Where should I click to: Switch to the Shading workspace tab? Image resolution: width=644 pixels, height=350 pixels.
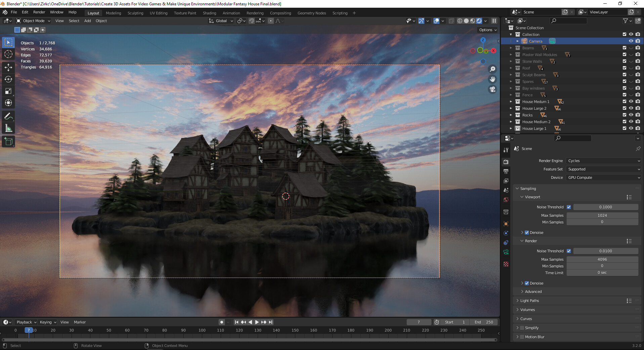tap(209, 13)
